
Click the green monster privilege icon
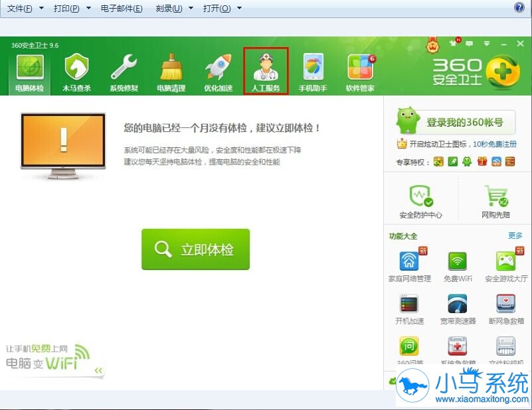coord(467,162)
